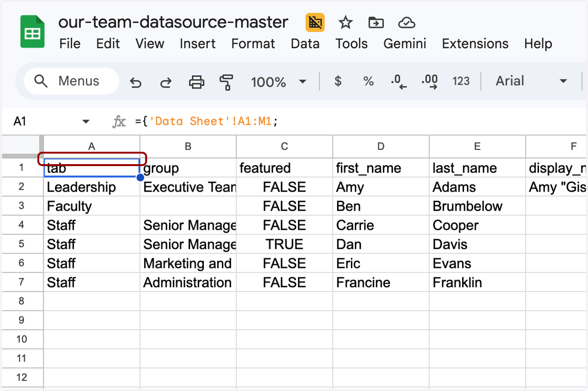Open the Gemini menu
Image resolution: width=588 pixels, height=391 pixels.
point(405,44)
